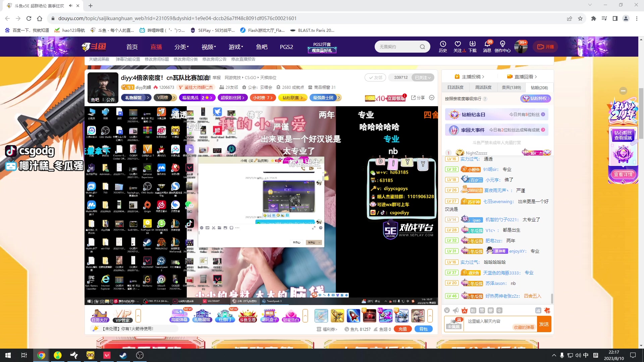644x362 pixels.
Task: Expand the 礼物展馆 badge arrow
Action: pyautogui.click(x=148, y=98)
